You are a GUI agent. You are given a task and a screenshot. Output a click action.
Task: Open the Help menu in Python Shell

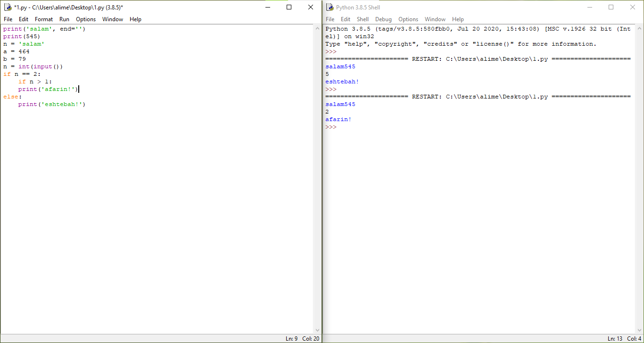point(458,19)
